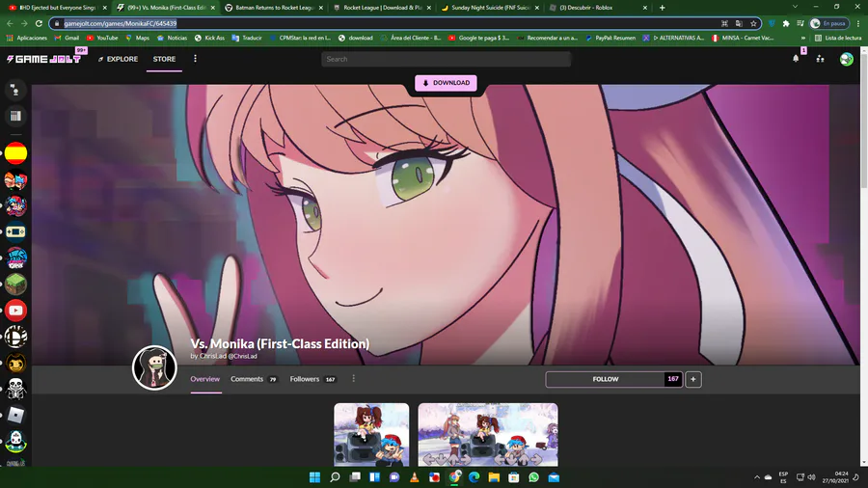Click the address bar URL
The image size is (868, 488).
pyautogui.click(x=121, y=23)
